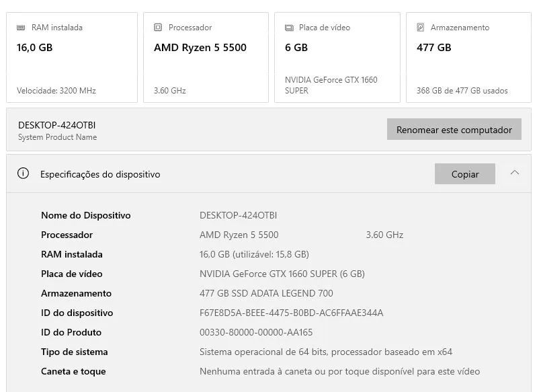Select the ID do dispositivo label
The height and width of the screenshot is (392, 541).
pyautogui.click(x=77, y=313)
